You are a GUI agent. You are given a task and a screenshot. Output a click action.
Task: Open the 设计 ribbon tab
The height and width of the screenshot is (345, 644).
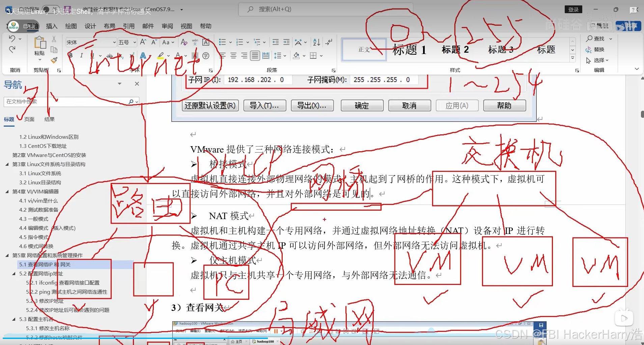(x=90, y=26)
